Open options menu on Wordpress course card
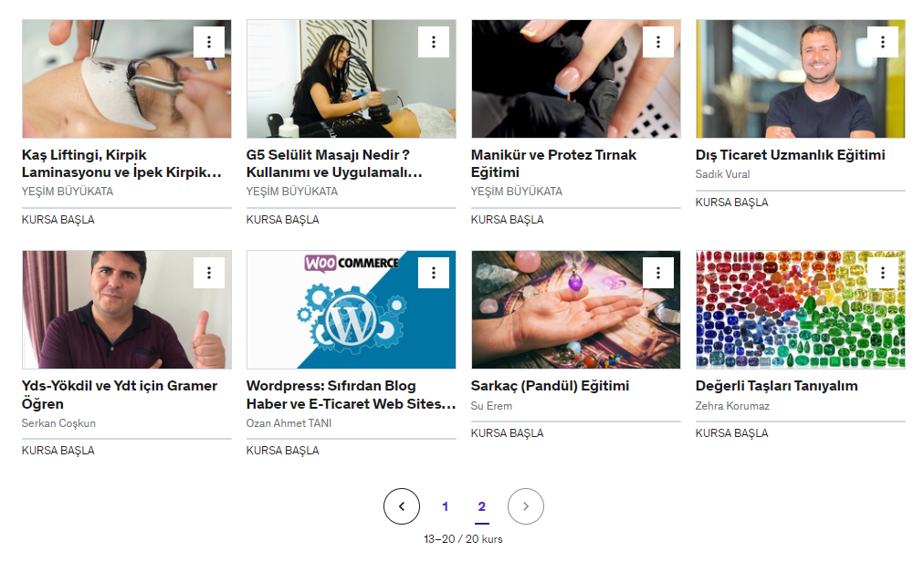924x562 pixels. coord(434,273)
